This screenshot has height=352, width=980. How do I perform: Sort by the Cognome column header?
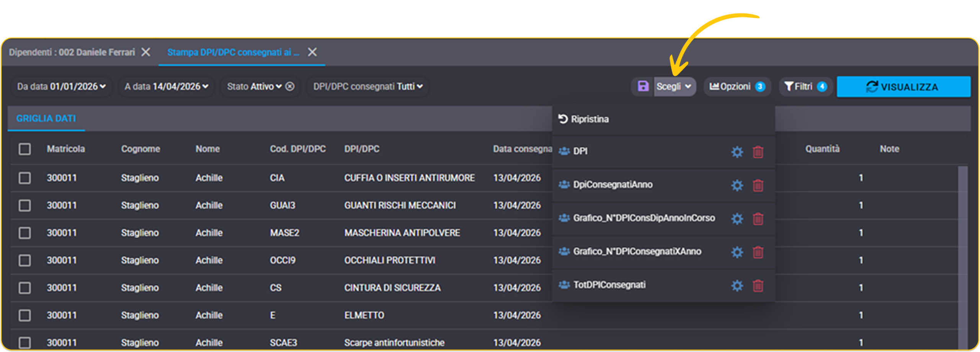tap(140, 149)
